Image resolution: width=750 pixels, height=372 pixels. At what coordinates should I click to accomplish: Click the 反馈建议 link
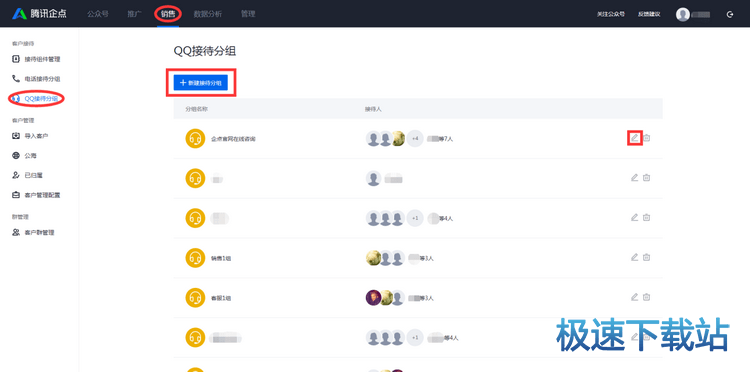(649, 14)
